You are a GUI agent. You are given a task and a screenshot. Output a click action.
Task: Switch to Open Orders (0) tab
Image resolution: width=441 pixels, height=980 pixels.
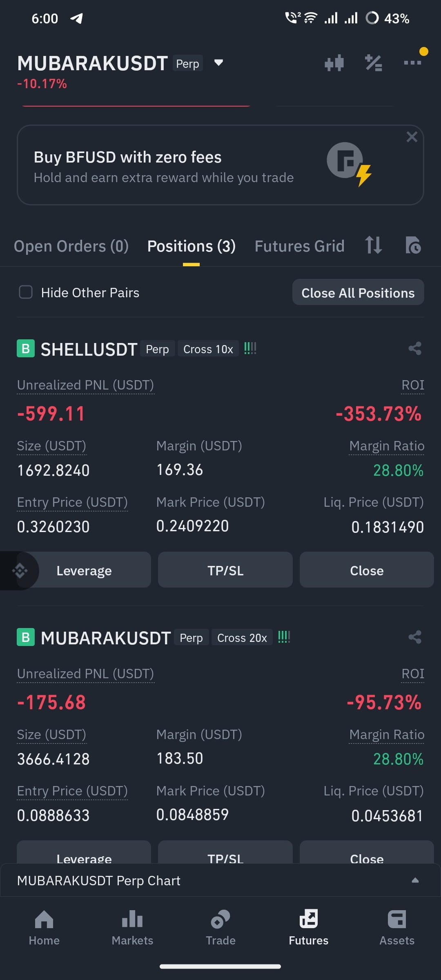[71, 246]
